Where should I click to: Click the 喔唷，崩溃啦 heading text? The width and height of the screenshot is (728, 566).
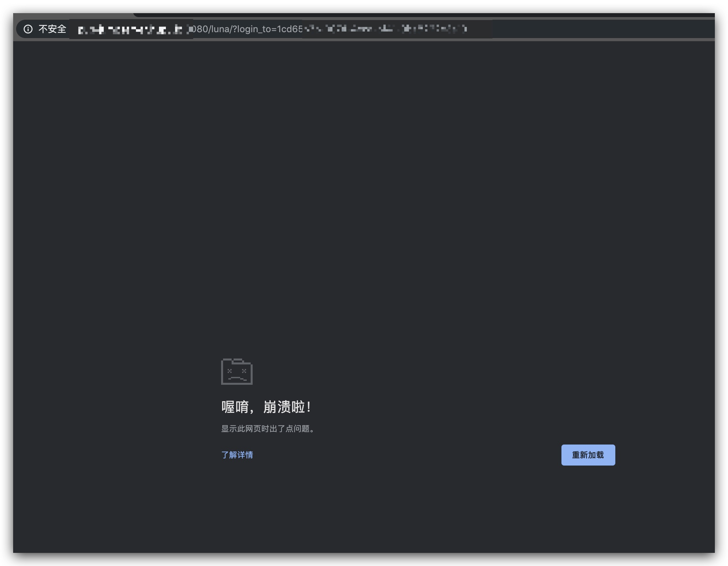[267, 406]
